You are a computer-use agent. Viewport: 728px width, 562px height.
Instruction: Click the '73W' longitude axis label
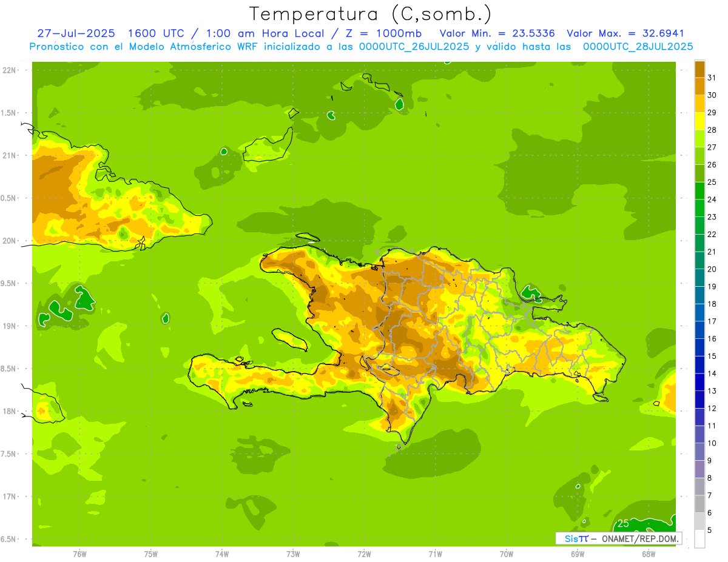tap(293, 554)
